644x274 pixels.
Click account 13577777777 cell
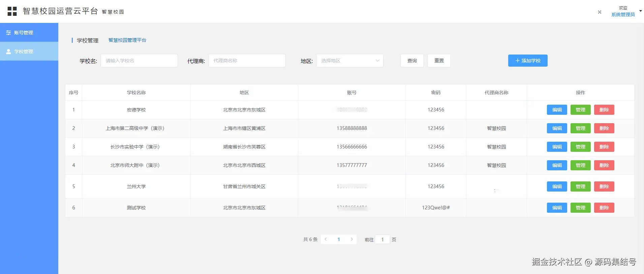coord(351,165)
